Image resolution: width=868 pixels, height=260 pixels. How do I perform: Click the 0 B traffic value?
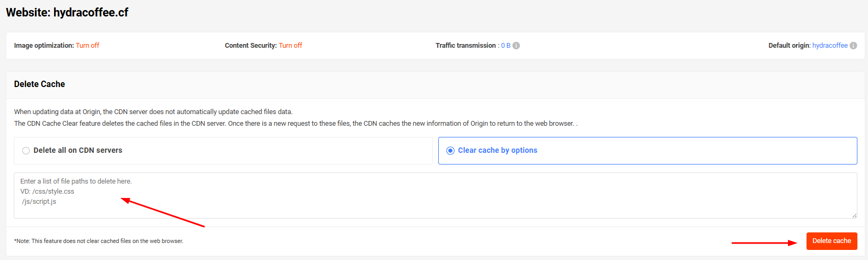coord(506,46)
